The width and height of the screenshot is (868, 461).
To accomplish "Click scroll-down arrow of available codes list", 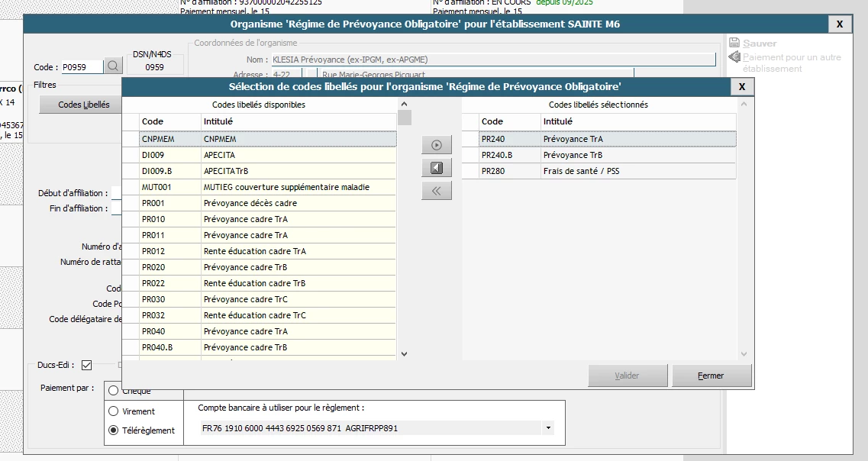I will point(404,353).
